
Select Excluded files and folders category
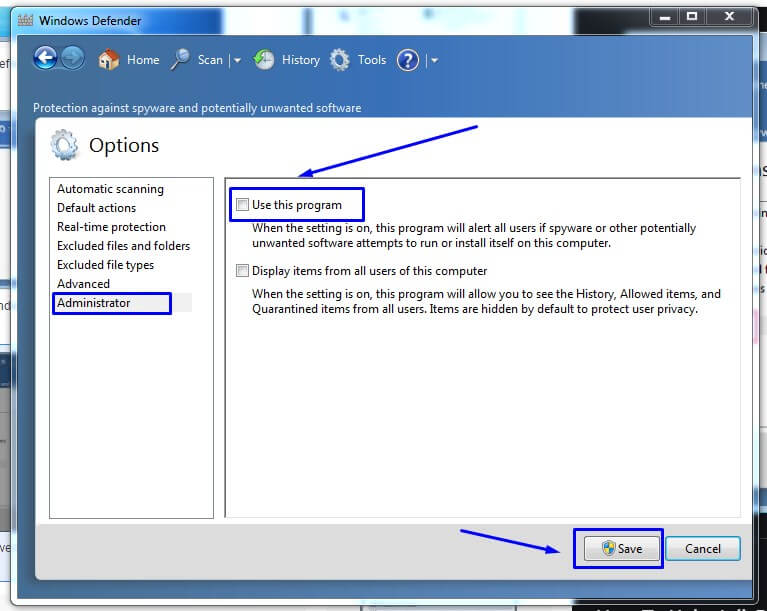[x=123, y=246]
